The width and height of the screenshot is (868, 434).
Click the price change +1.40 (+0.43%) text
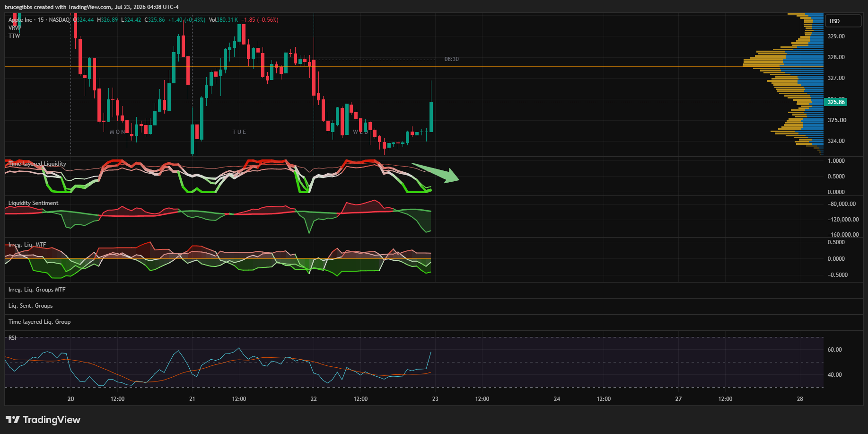pos(187,20)
